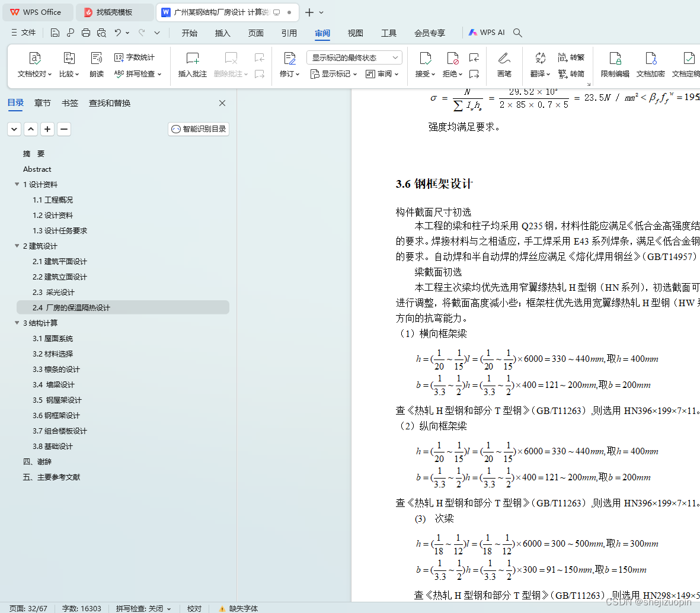Viewport: 700px width, 613px height.
Task: Click the outline demote level minus button
Action: 64,129
